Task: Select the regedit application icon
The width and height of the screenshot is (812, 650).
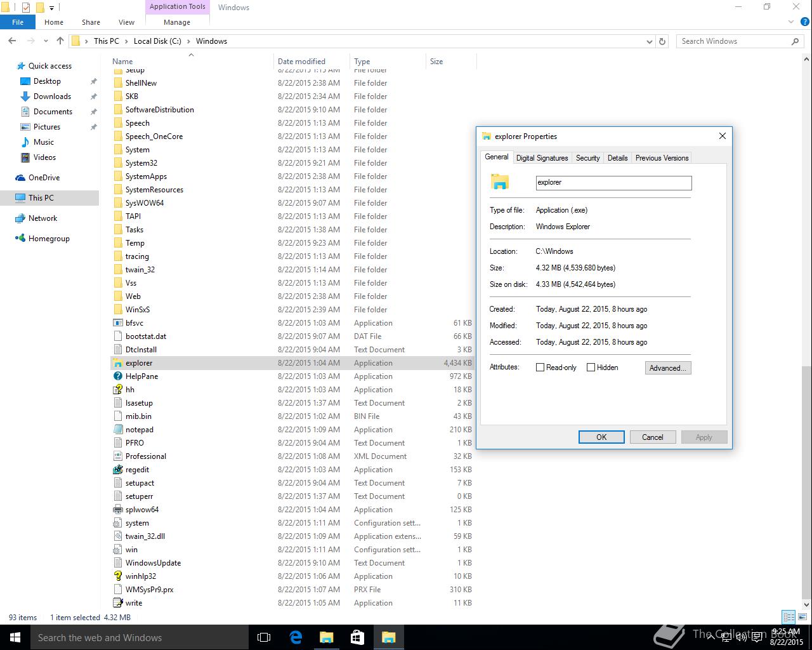Action: (x=117, y=470)
